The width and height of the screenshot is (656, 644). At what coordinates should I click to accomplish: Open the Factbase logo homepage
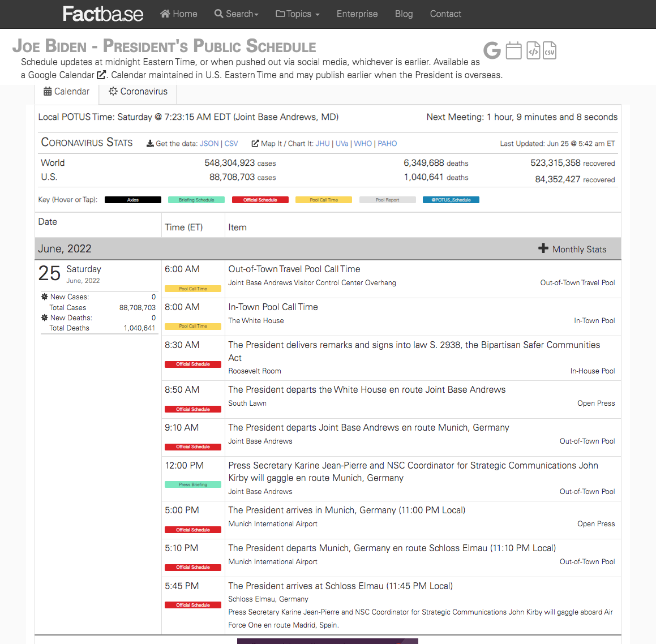[x=103, y=14]
